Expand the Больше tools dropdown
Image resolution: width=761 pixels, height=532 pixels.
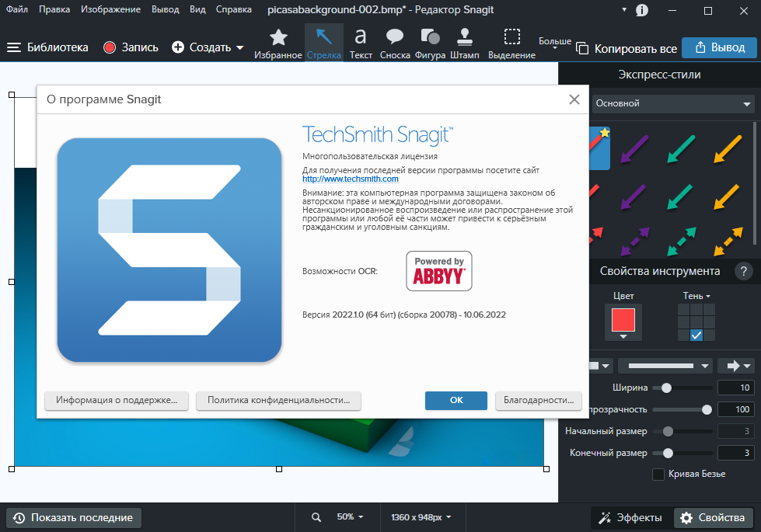555,45
